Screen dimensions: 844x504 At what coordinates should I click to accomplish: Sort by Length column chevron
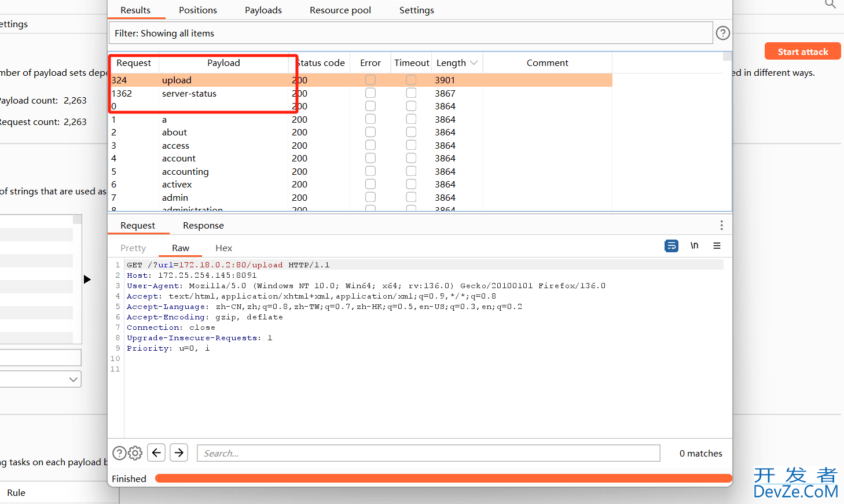click(x=474, y=63)
